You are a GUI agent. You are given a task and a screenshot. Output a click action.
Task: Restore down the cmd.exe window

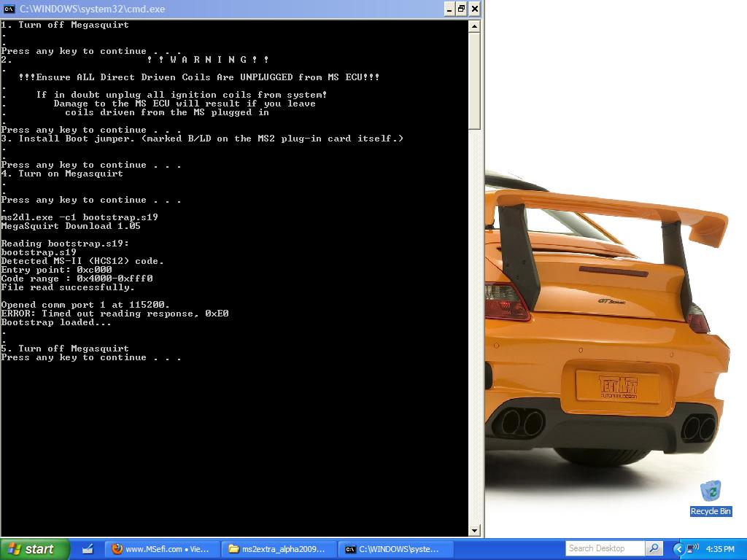462,9
